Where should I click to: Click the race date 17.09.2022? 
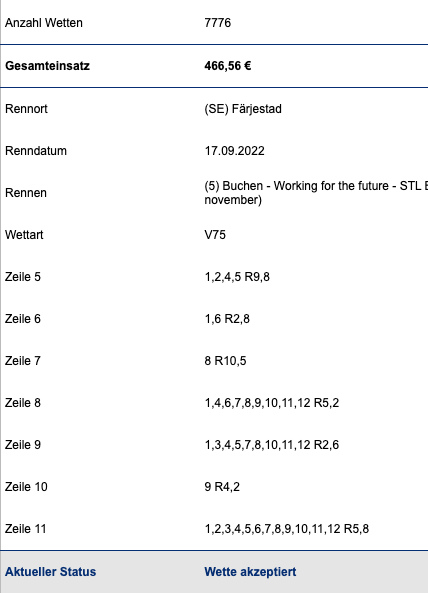point(234,151)
